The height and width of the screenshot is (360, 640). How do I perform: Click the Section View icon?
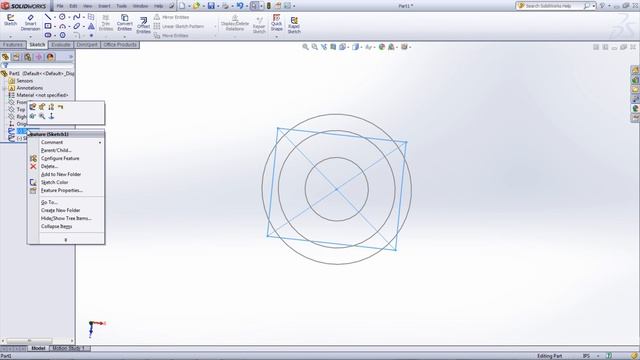(x=333, y=47)
